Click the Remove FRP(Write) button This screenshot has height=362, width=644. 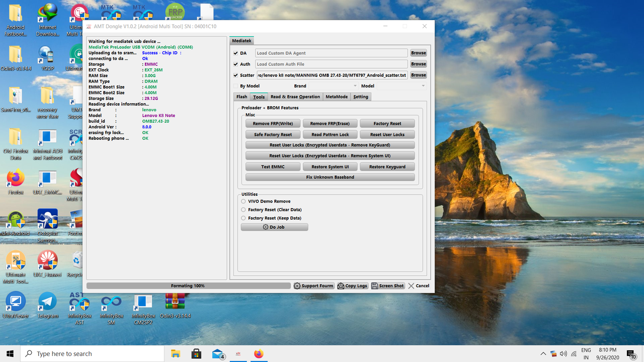click(273, 123)
